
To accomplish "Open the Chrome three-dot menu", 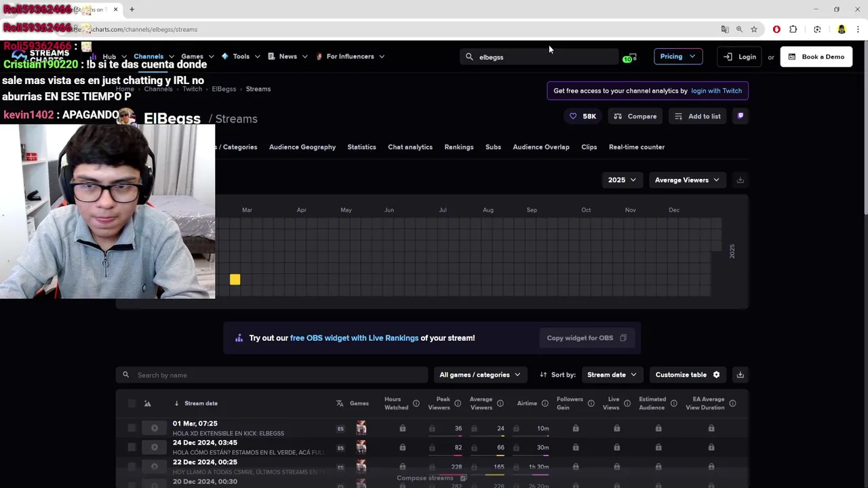I will click(x=859, y=29).
